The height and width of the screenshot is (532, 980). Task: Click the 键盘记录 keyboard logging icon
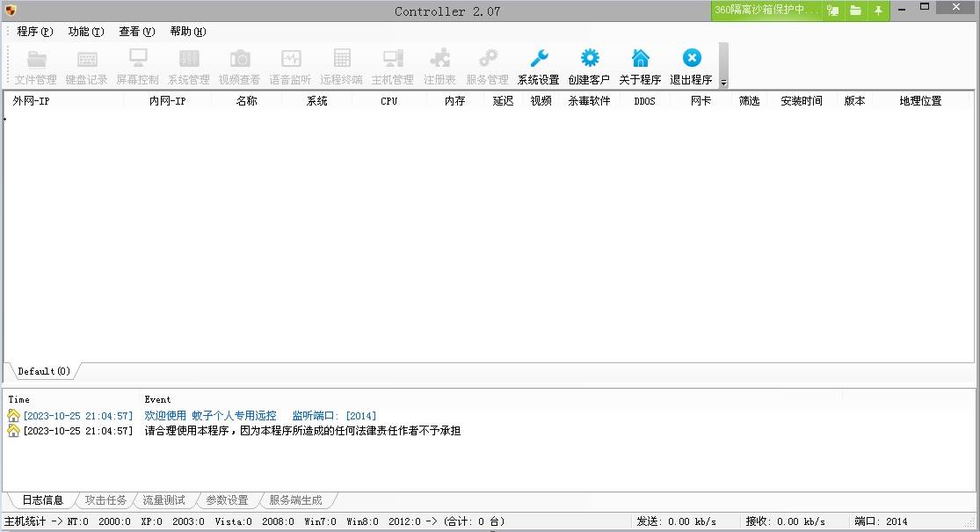click(87, 66)
